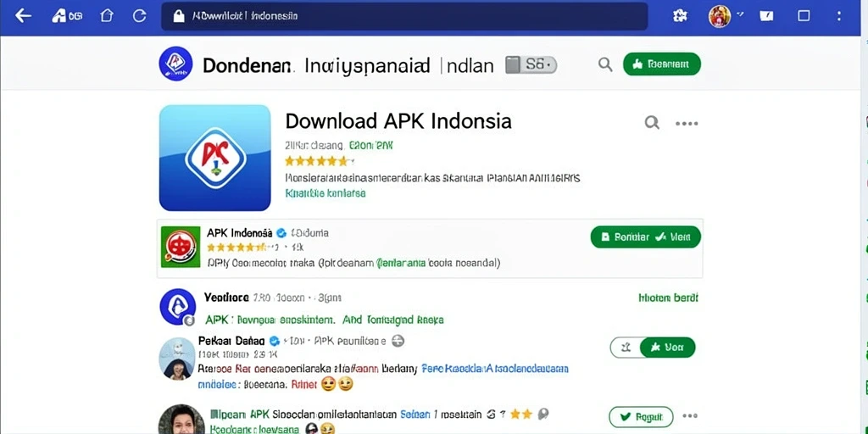The height and width of the screenshot is (434, 868).
Task: Open the green link right of Venthore row
Action: (668, 298)
